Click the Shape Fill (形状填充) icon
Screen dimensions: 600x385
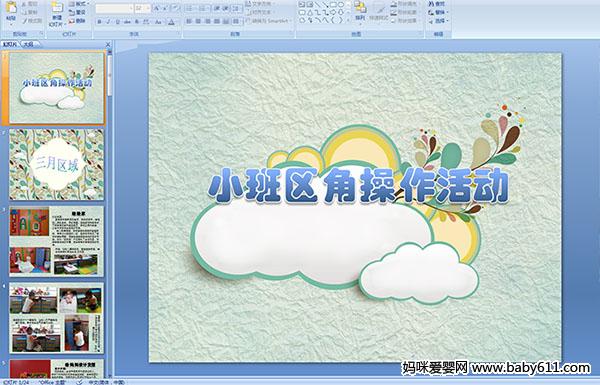[394, 4]
